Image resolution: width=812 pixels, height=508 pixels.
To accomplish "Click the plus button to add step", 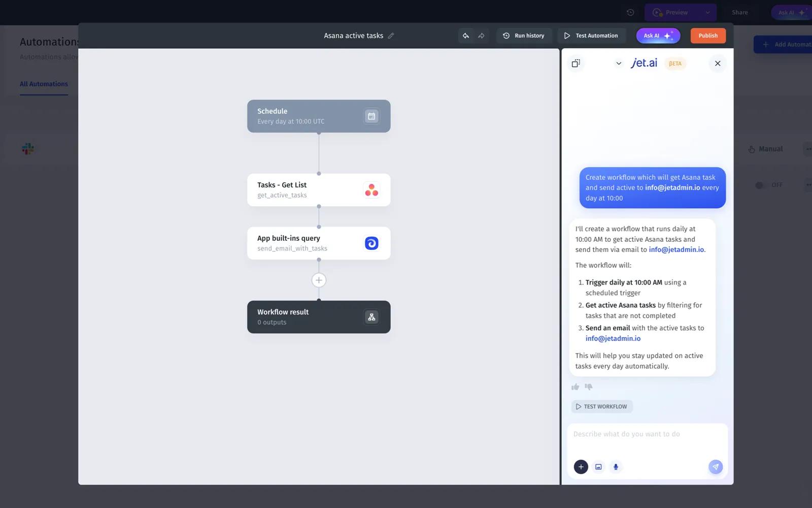I will [x=319, y=280].
